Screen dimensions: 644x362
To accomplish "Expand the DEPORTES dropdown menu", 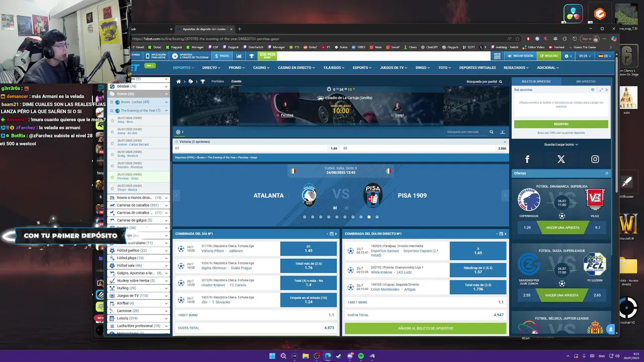I will pyautogui.click(x=183, y=67).
